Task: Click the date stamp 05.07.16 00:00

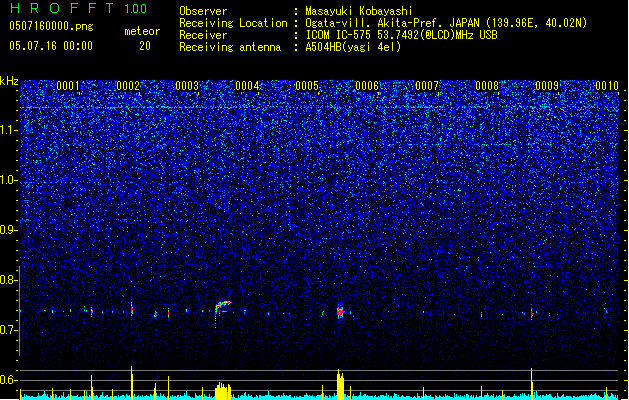Action: (x=51, y=46)
